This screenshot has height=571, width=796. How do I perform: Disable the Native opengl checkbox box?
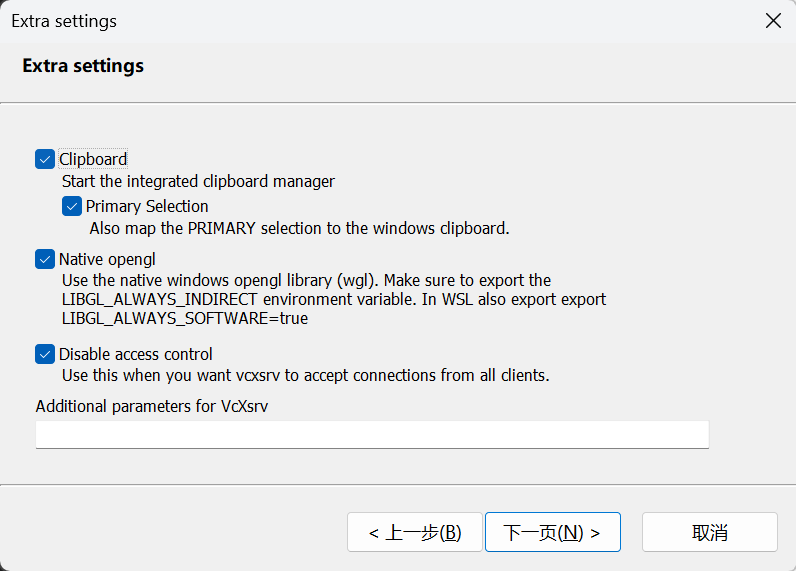click(44, 259)
